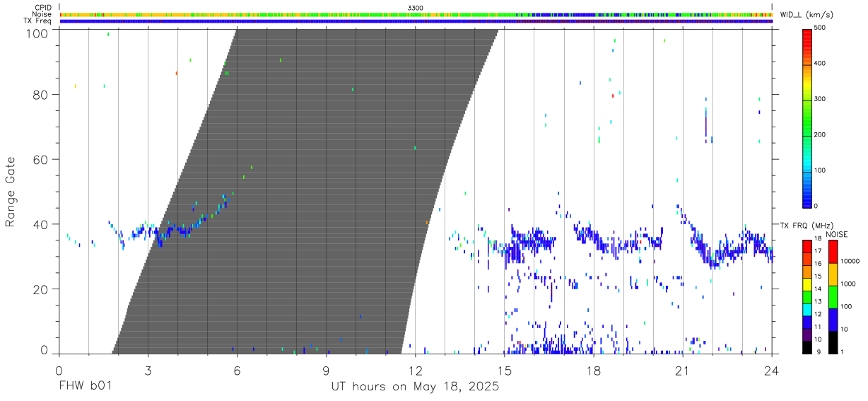The width and height of the screenshot is (868, 401).
Task: Click the 3 tick on the UT hours axis
Action: click(x=148, y=370)
